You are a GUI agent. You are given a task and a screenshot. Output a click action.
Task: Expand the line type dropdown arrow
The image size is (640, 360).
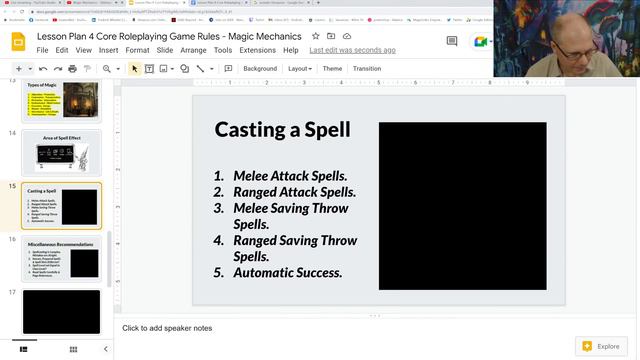click(x=211, y=69)
